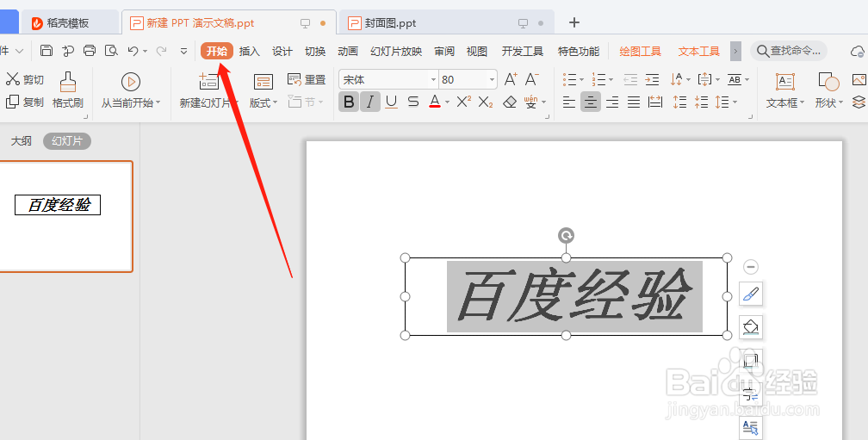The image size is (868, 440).
Task: Toggle center text alignment
Action: [x=591, y=102]
